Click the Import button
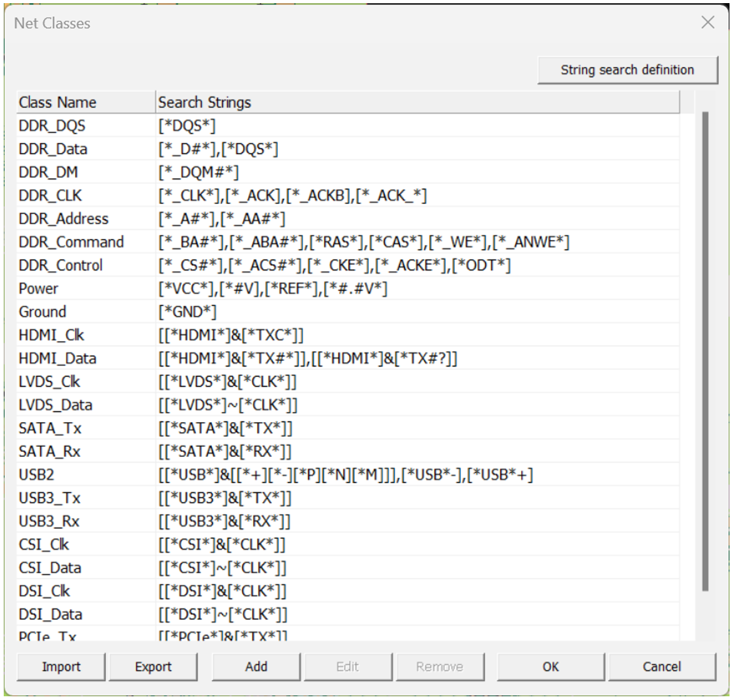Viewport: 732px width, 700px height. point(60,666)
